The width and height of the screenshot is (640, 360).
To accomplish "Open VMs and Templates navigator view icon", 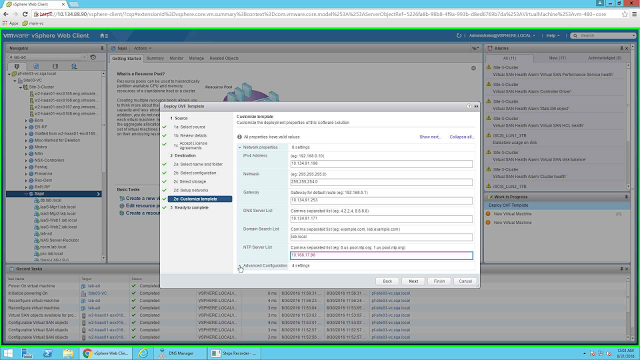I will [x=36, y=66].
